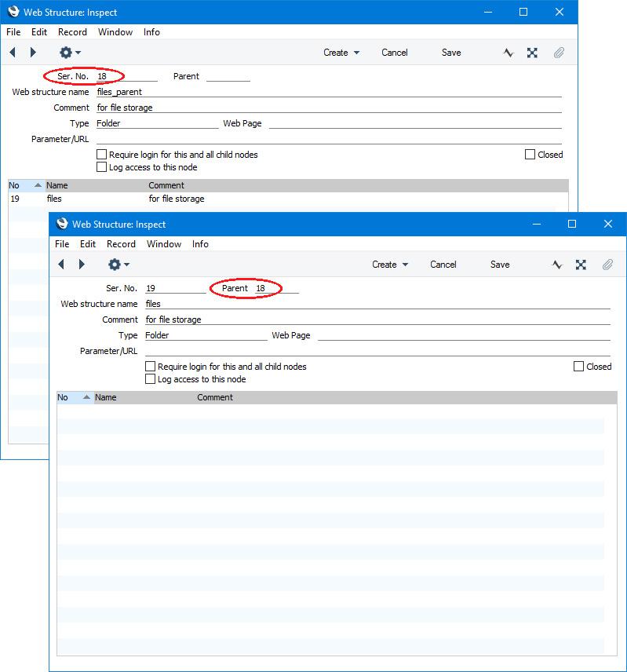Select row 19 files in files_parent list
Viewport: 627px width, 672px height.
[x=55, y=199]
